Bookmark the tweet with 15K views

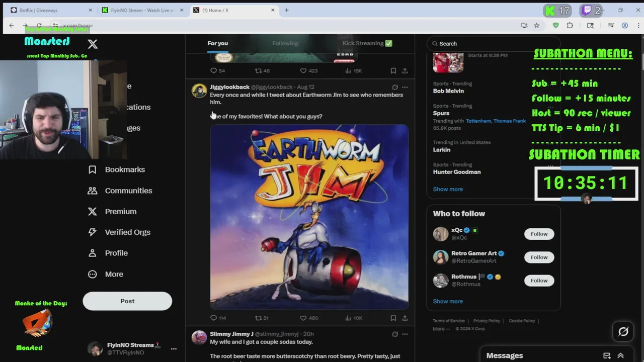[393, 71]
